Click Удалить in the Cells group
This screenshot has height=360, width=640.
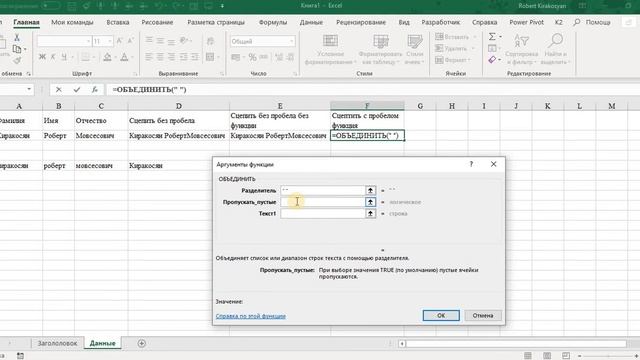pos(455,48)
